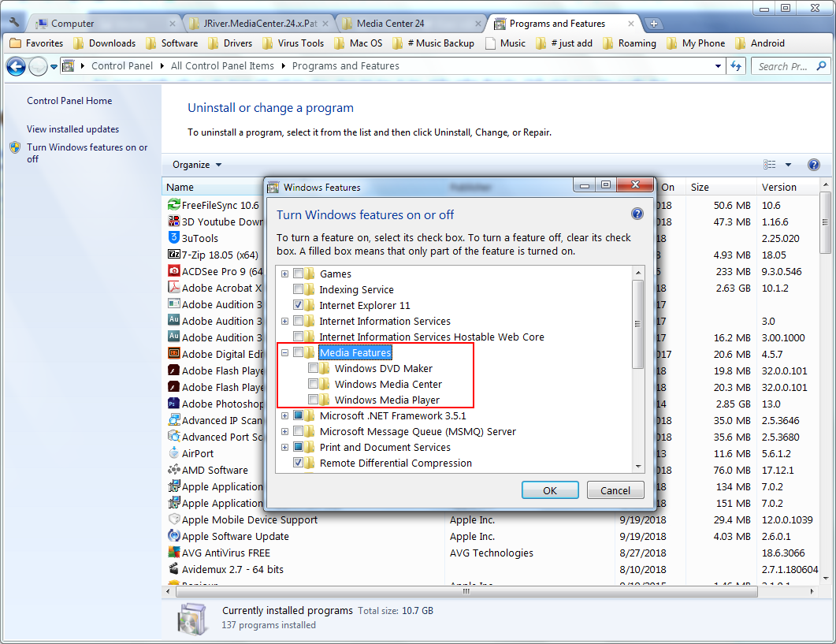Open the view options dropdown arrow
Viewport: 836px width, 644px height.
coord(788,164)
